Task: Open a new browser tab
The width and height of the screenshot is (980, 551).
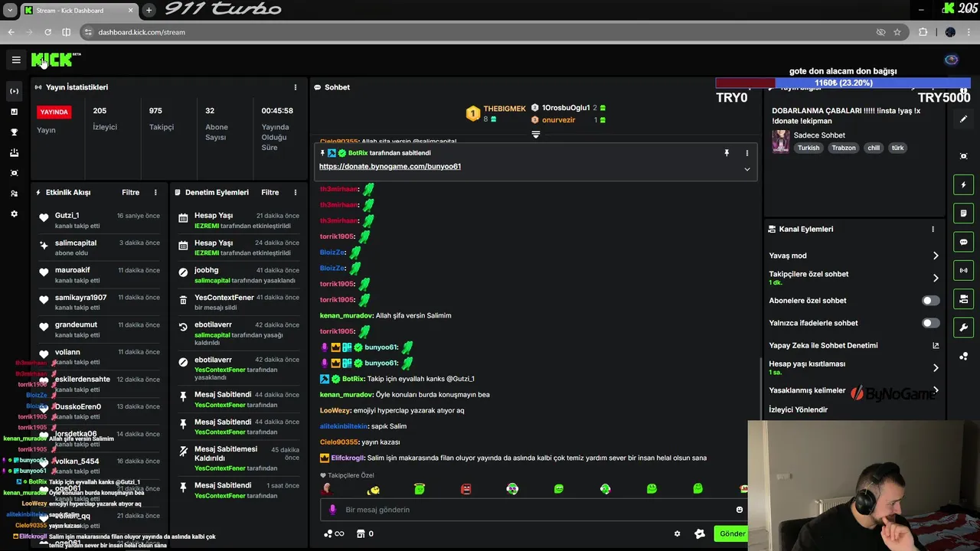Action: click(149, 10)
